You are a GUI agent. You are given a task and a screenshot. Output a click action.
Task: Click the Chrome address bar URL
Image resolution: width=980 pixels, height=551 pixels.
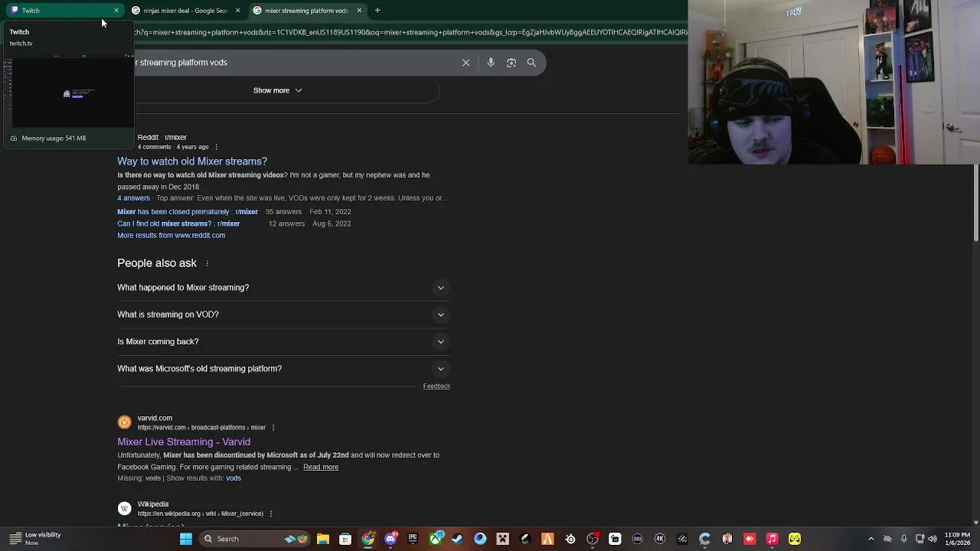tap(410, 32)
